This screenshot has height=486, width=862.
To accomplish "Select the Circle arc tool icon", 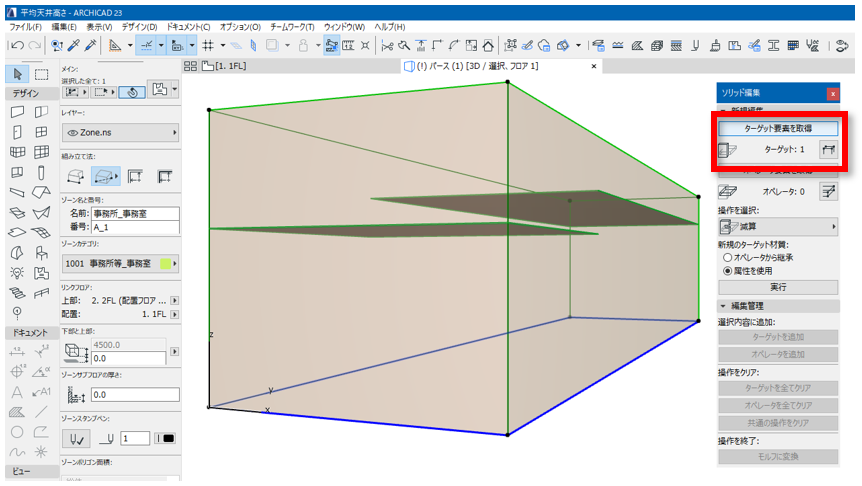I will coord(17,432).
